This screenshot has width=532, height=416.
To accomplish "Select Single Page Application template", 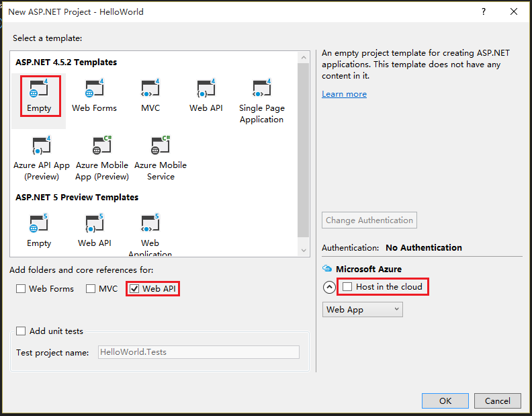I will tap(261, 101).
